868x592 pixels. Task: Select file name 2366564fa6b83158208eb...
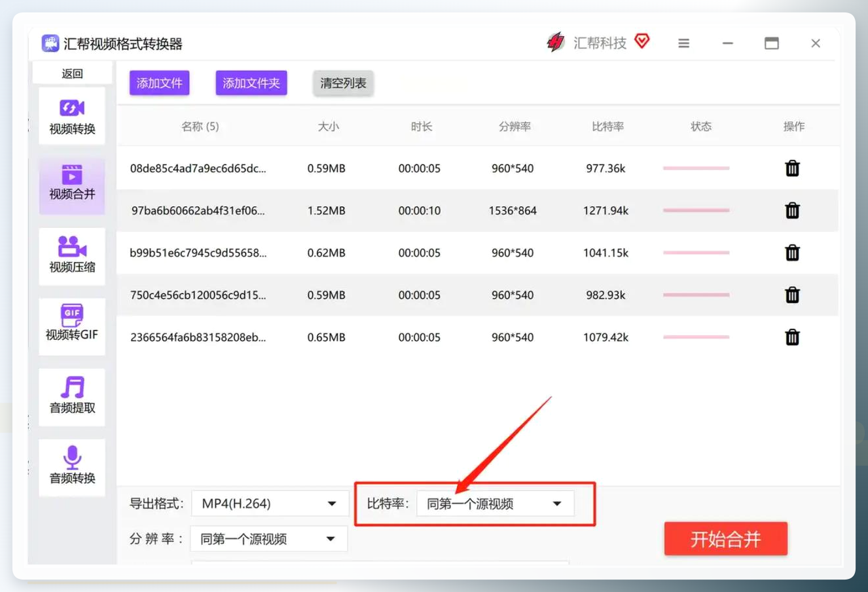(198, 337)
